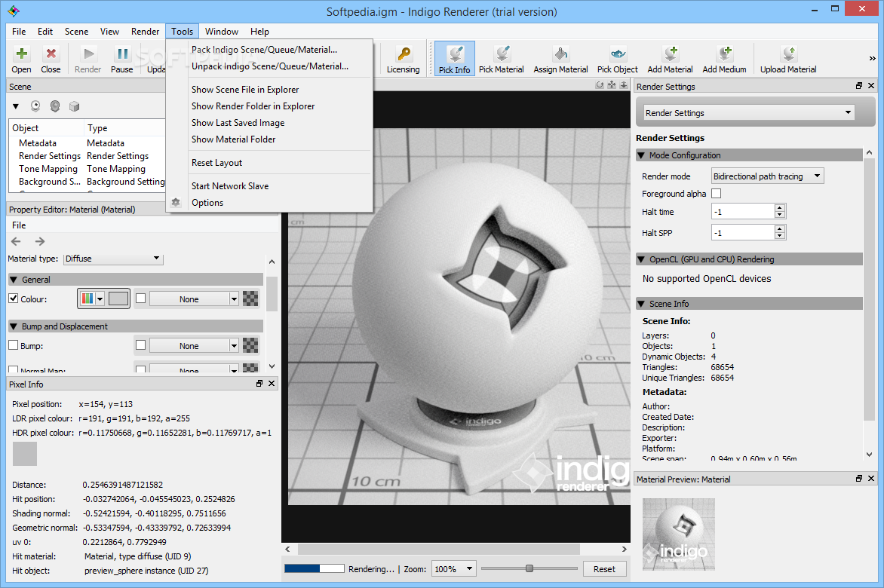The height and width of the screenshot is (588, 884).
Task: Collapse the Mode Configuration section
Action: pos(641,155)
